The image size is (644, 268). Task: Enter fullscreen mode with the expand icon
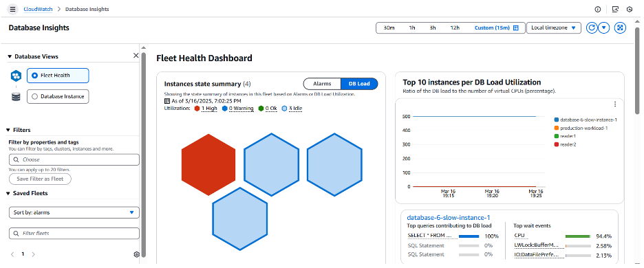point(620,27)
